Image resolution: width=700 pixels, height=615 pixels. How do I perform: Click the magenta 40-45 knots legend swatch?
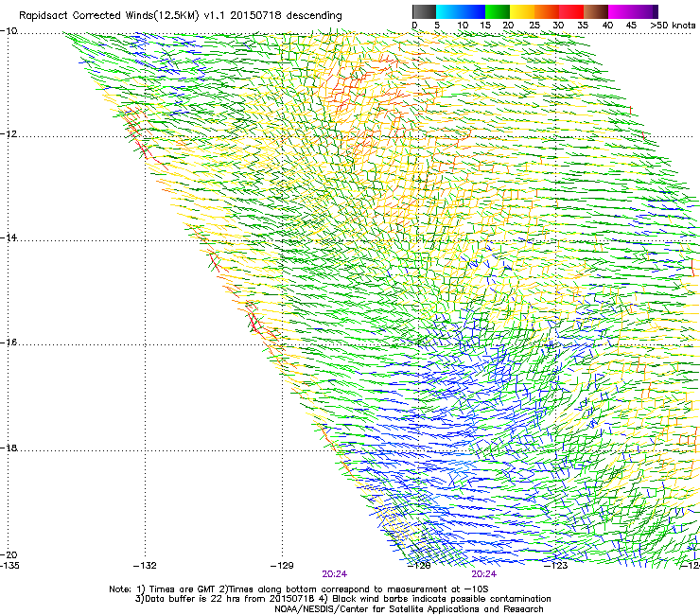coord(621,11)
